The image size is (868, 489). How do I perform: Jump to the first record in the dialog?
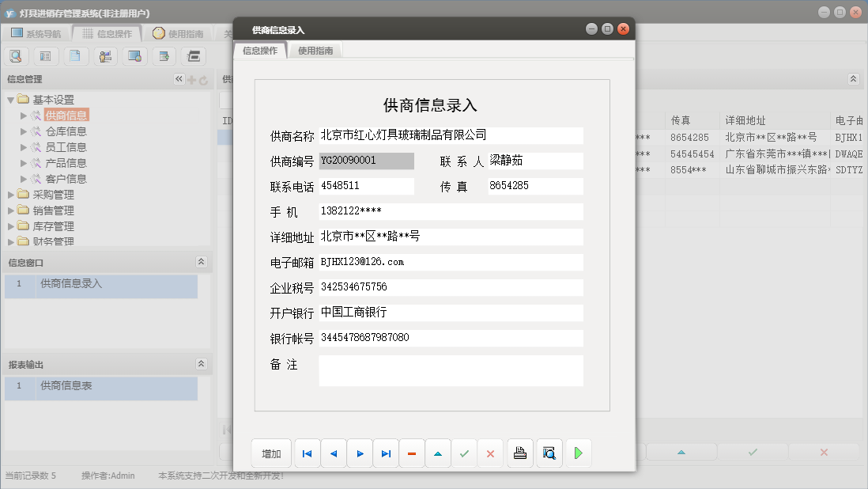click(x=307, y=453)
